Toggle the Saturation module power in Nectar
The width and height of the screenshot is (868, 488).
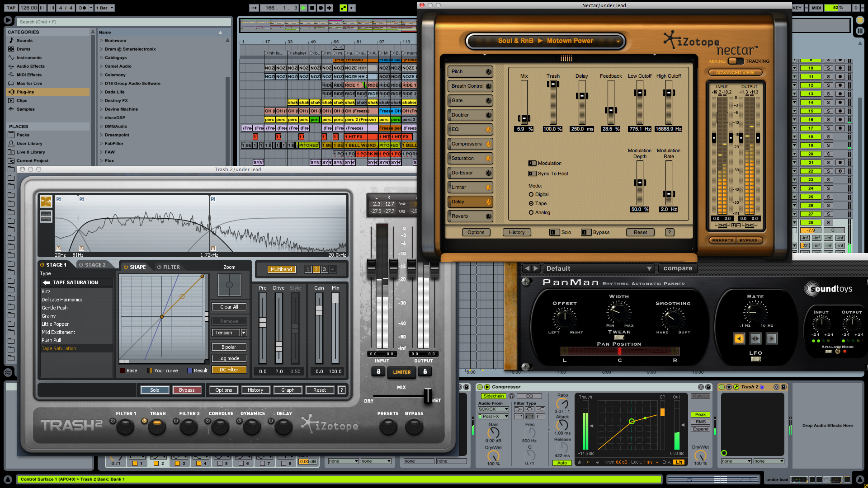pyautogui.click(x=489, y=159)
